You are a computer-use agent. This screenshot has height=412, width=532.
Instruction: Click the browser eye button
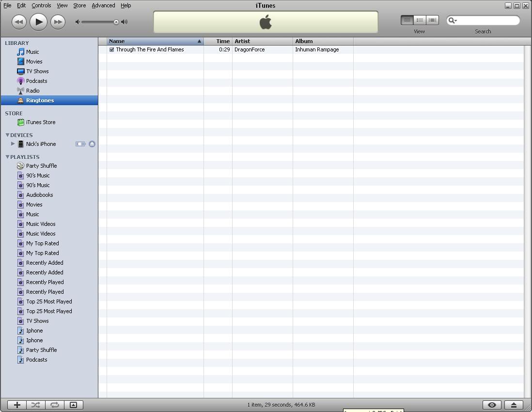click(492, 405)
